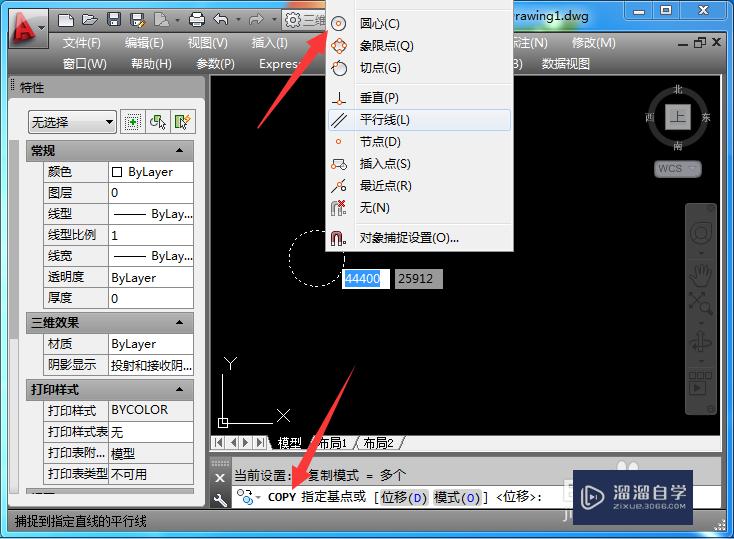Collapse the 常规 section
Viewport: 734px width, 539px height.
(179, 150)
